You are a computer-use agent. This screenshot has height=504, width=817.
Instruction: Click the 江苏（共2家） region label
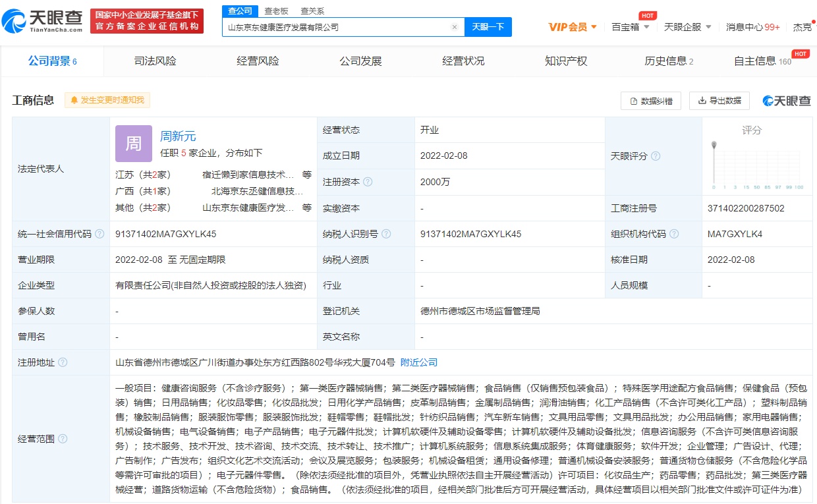click(143, 175)
